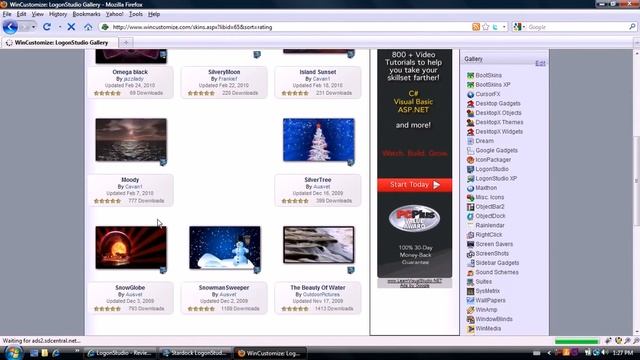Click the Rainlendar gallery link
The height and width of the screenshot is (360, 640).
point(490,226)
